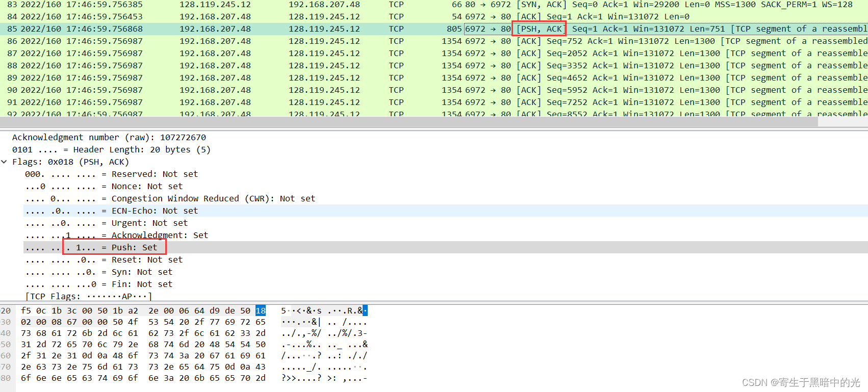Screen dimensions: 868x392
Task: Select the ECN-Echo: Not set line
Action: 111,211
